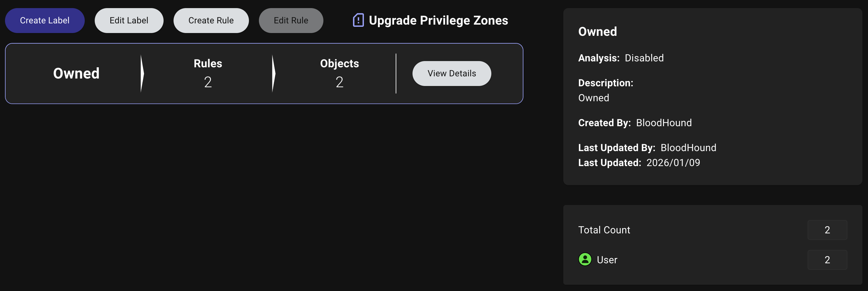The height and width of the screenshot is (291, 868).
Task: Open Upgrade Privilege Zones
Action: click(x=438, y=20)
